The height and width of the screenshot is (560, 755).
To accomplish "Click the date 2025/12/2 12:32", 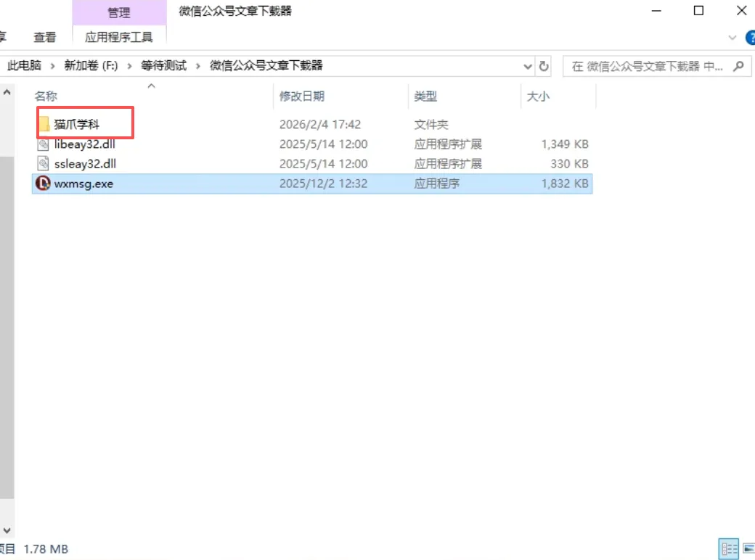I will tap(324, 184).
